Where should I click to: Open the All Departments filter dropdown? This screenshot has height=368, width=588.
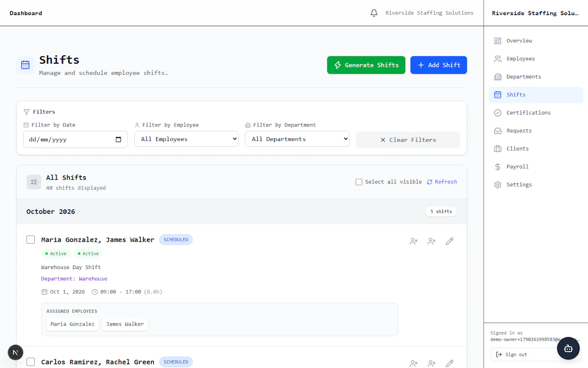click(297, 139)
